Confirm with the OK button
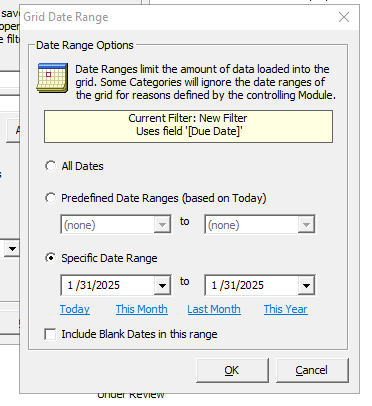This screenshot has width=372, height=406. click(x=232, y=370)
